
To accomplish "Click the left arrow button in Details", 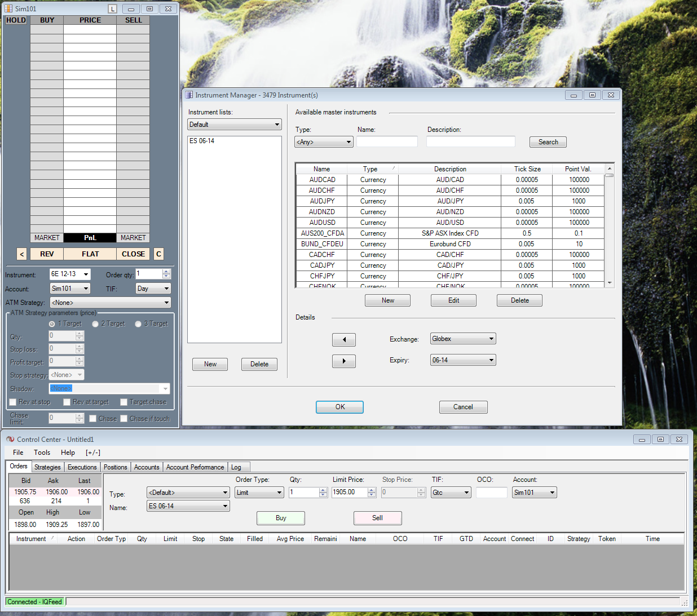I will click(x=343, y=340).
